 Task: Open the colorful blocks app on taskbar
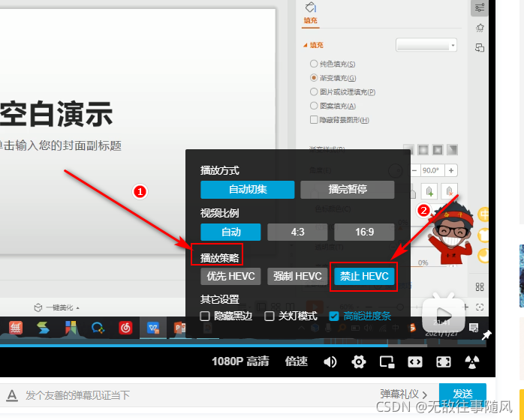tap(71, 328)
